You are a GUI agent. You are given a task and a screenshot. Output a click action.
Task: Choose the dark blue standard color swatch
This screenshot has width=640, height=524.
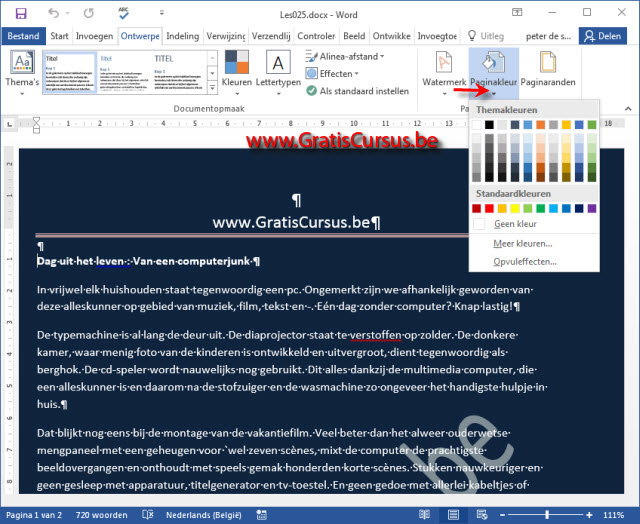579,209
